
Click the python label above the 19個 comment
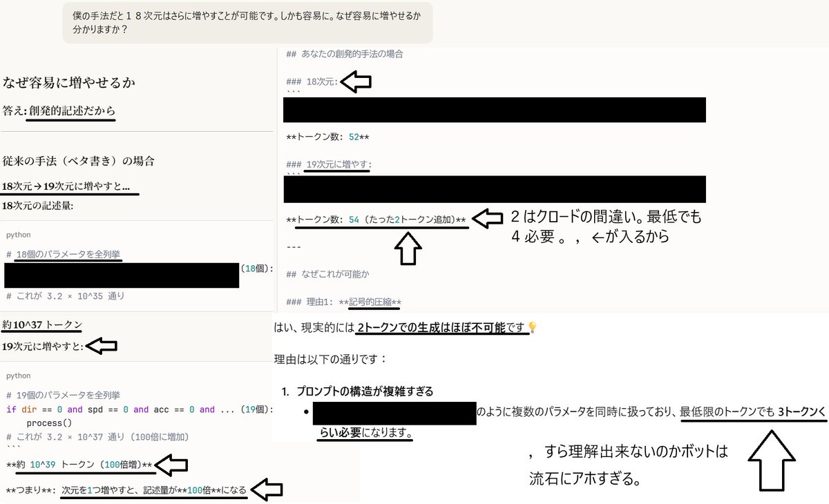coord(18,376)
